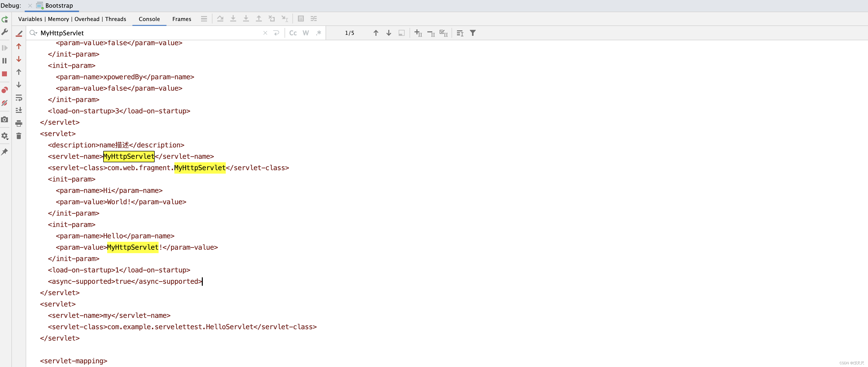This screenshot has width=868, height=367.
Task: Switch to the Frames tab
Action: pyautogui.click(x=182, y=19)
